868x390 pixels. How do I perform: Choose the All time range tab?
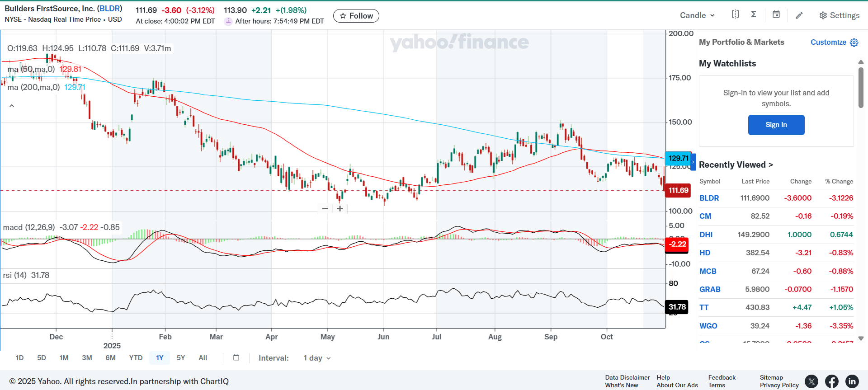point(203,358)
